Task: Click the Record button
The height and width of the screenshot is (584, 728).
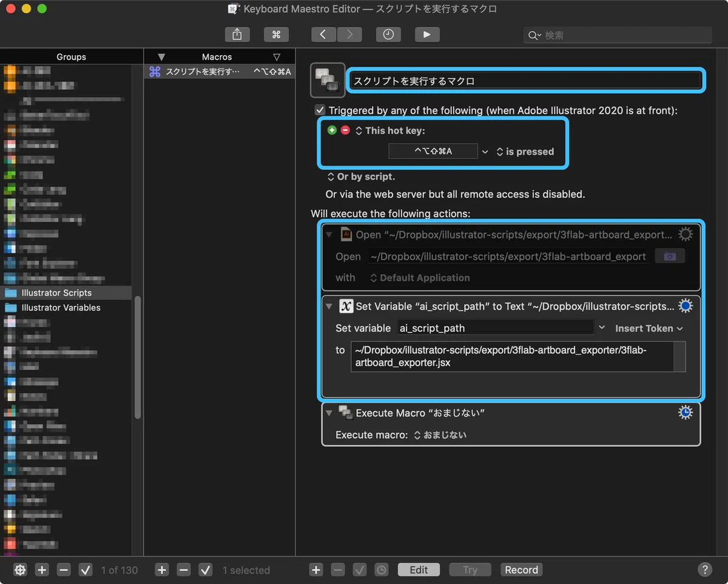Action: 522,569
